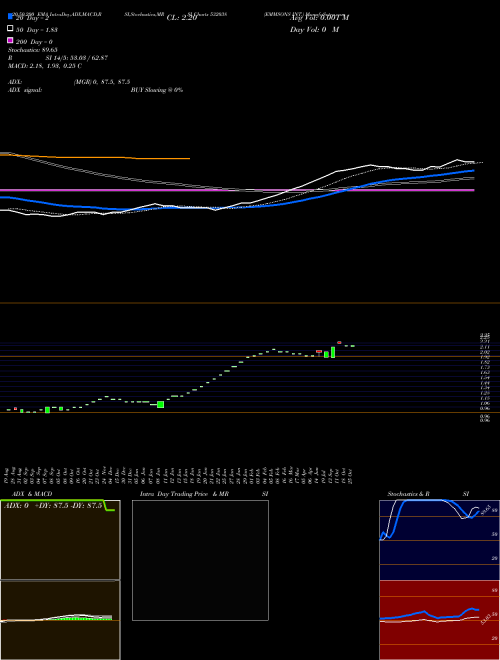Click the 'CL: 2.20' closing price label
Image resolution: width=500 pixels, height=660 pixels.
click(182, 18)
